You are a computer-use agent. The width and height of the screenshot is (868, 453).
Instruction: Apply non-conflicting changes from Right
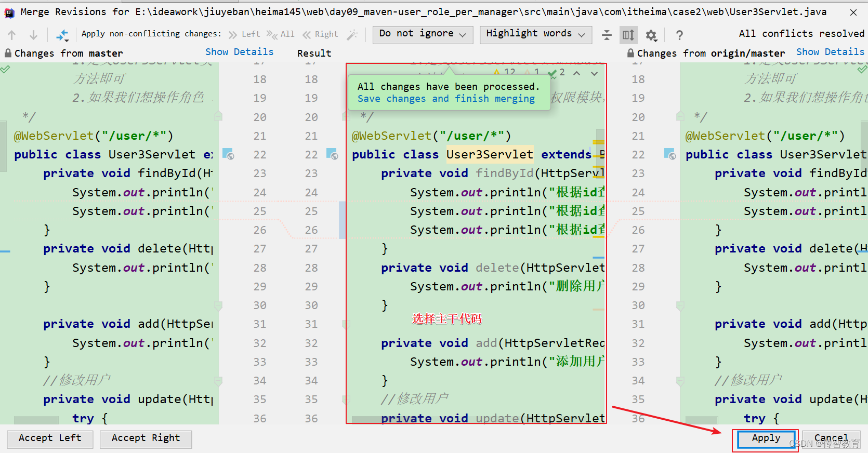click(x=320, y=34)
